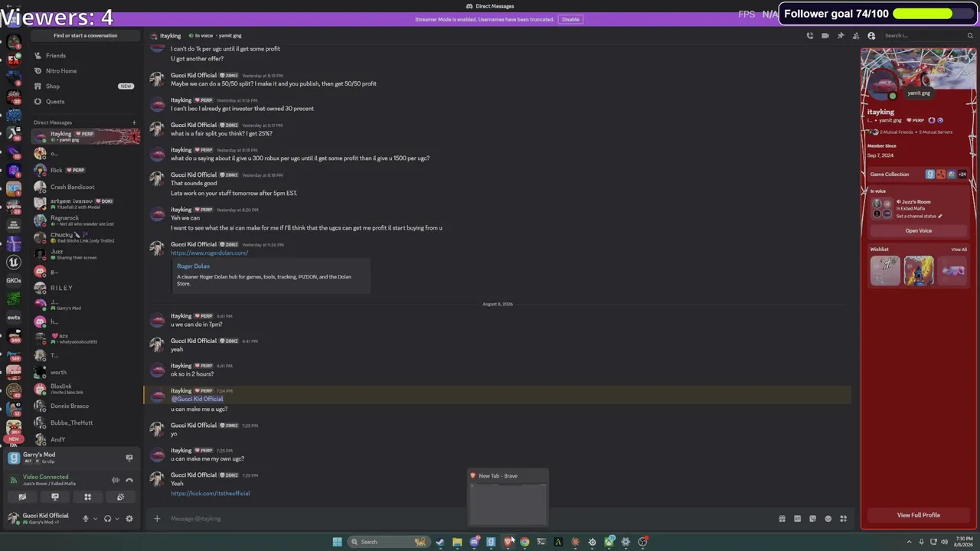Open DM with Ragnarock

tap(86, 220)
